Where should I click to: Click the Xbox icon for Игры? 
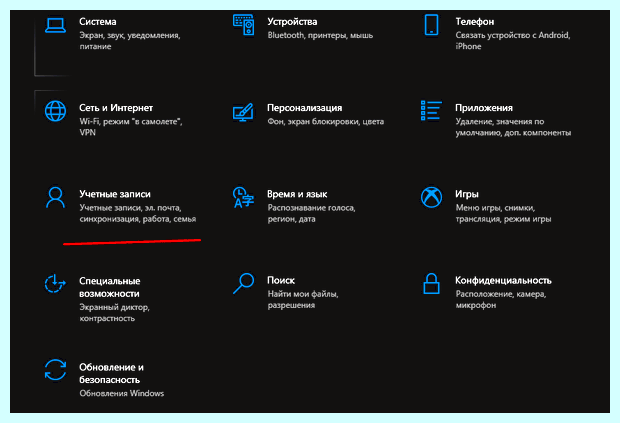point(431,197)
